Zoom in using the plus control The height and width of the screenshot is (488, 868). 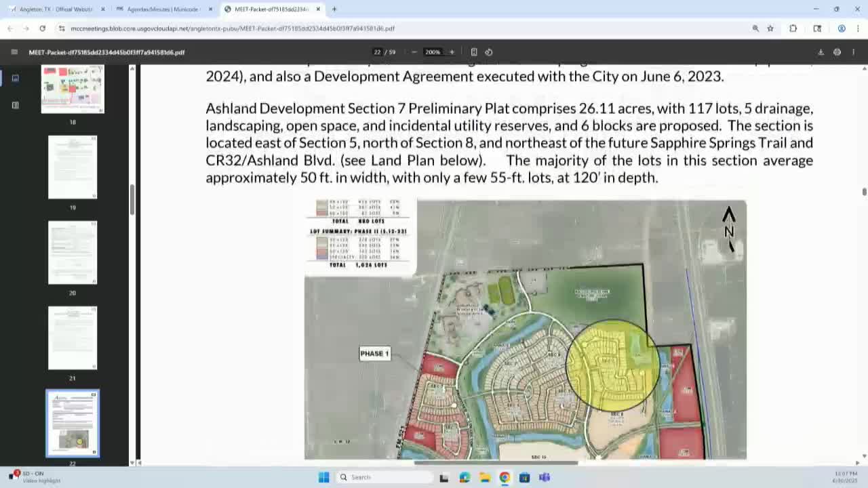click(x=452, y=52)
